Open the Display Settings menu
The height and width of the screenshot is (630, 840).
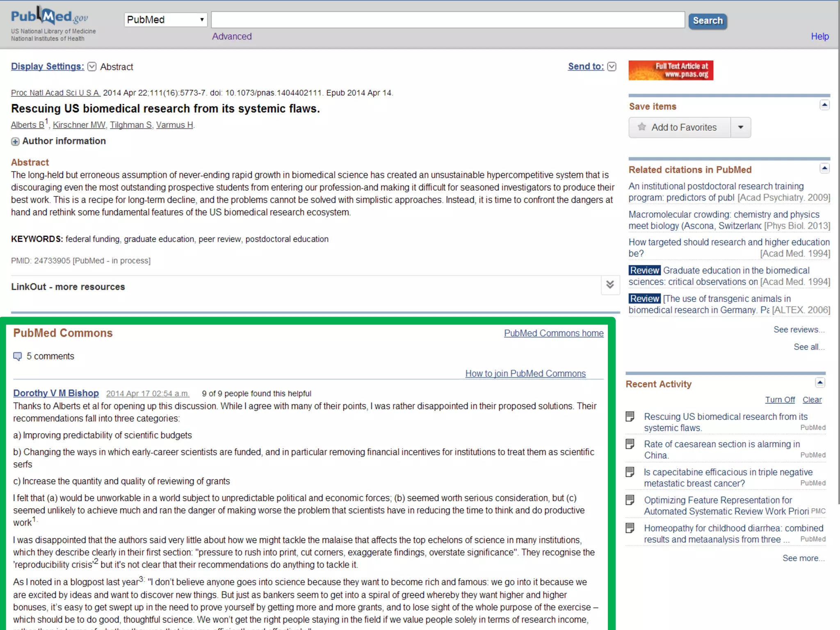(48, 66)
